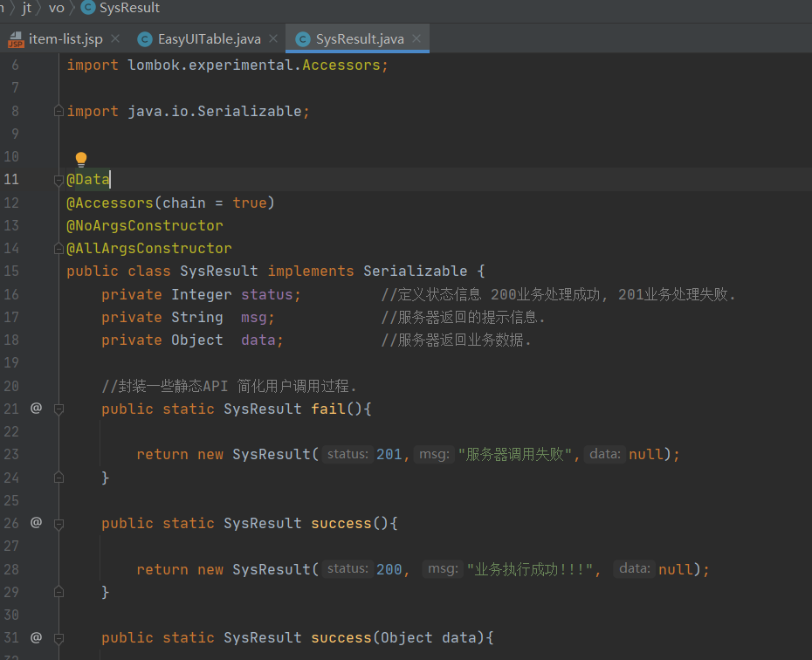The image size is (812, 660).
Task: Click the Object data parameter on line 31
Action: (x=429, y=638)
